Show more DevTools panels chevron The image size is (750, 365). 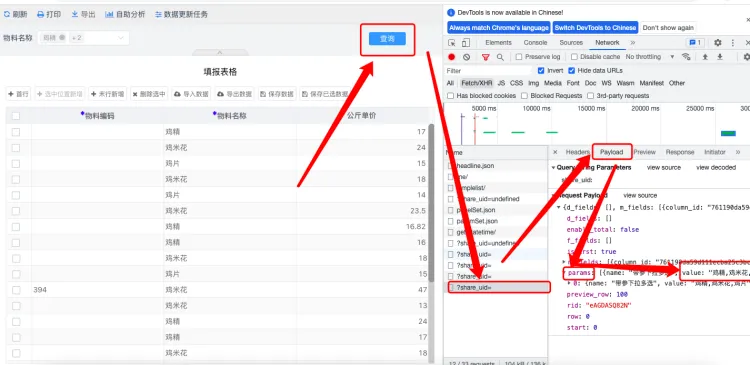633,43
